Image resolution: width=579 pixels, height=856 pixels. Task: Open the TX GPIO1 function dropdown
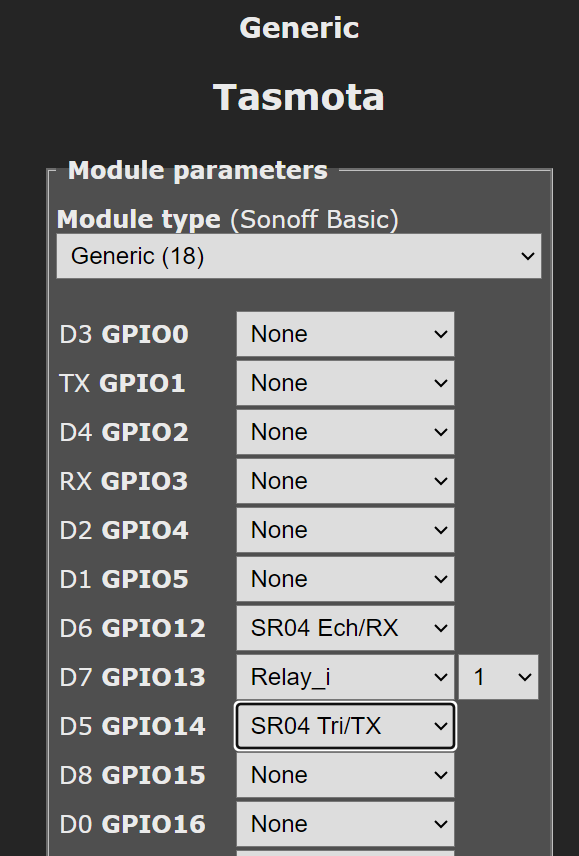(345, 383)
